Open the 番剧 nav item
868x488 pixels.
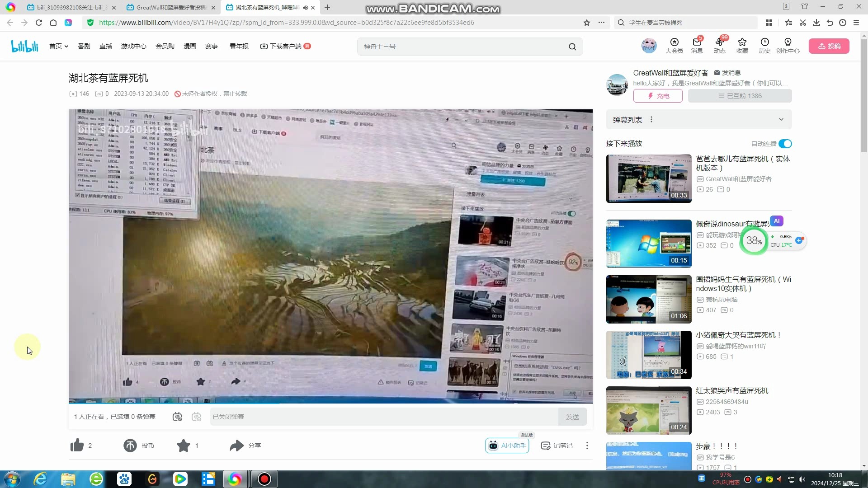tap(84, 46)
